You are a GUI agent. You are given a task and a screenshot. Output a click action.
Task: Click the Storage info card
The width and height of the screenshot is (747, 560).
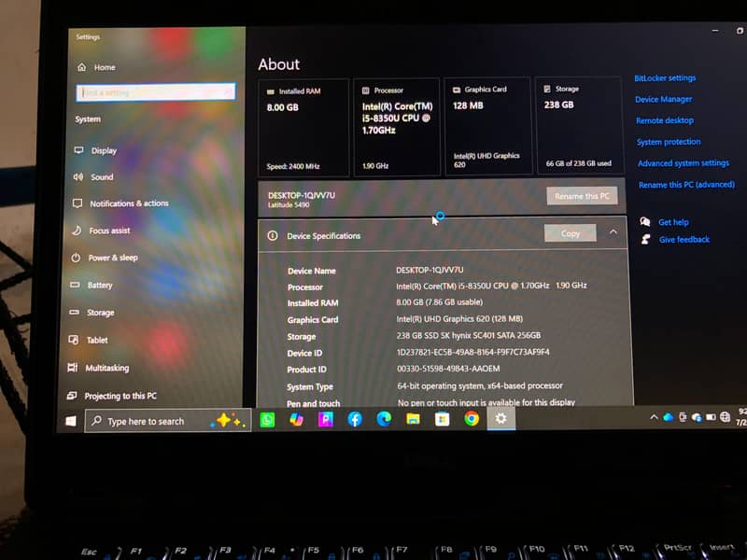point(579,125)
